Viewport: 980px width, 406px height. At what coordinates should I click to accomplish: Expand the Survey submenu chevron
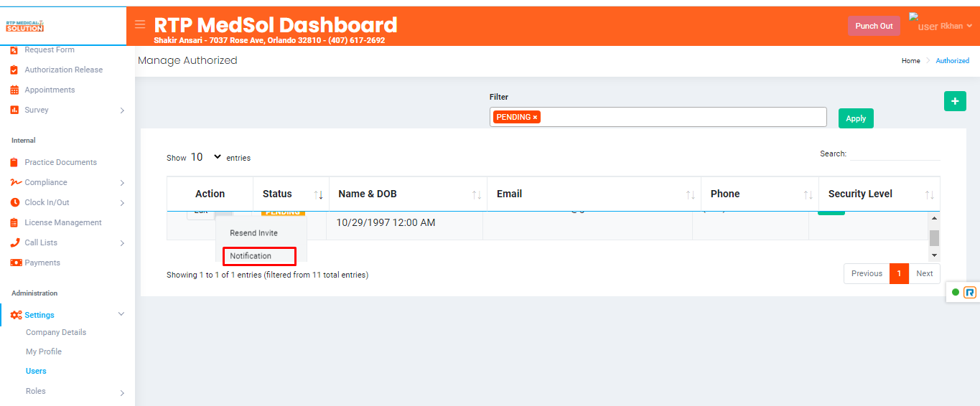(122, 110)
